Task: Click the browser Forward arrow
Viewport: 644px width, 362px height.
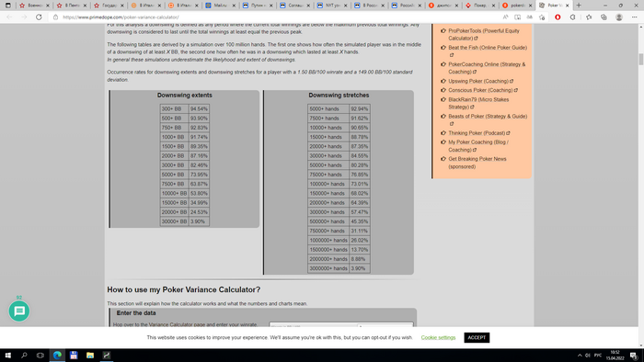Action: tap(24, 17)
